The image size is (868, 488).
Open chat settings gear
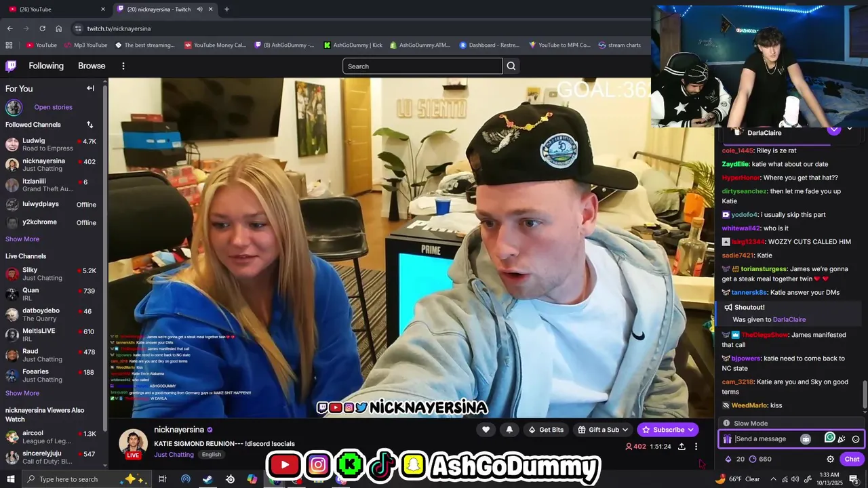[830, 459]
